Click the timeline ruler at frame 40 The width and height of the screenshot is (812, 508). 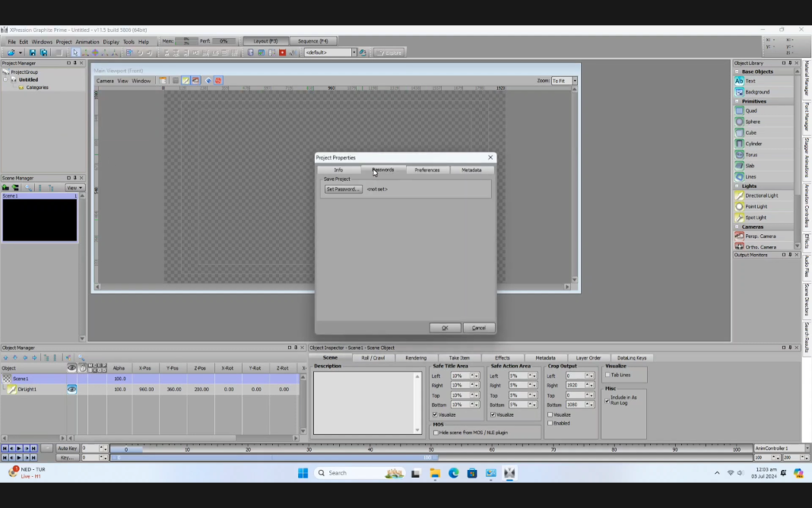pos(370,449)
